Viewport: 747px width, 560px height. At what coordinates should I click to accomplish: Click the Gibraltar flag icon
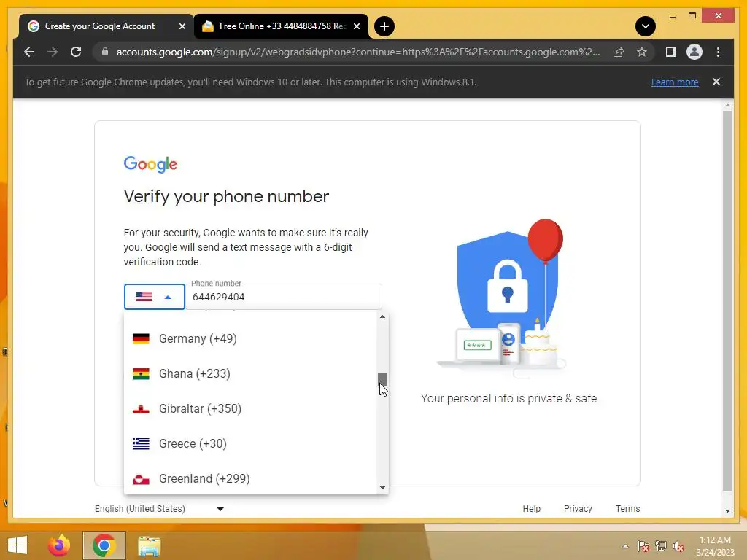[141, 408]
